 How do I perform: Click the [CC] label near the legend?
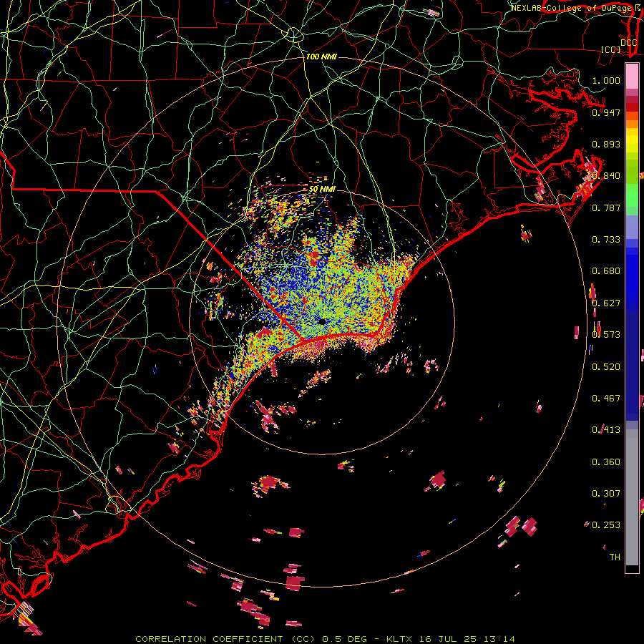coord(611,49)
